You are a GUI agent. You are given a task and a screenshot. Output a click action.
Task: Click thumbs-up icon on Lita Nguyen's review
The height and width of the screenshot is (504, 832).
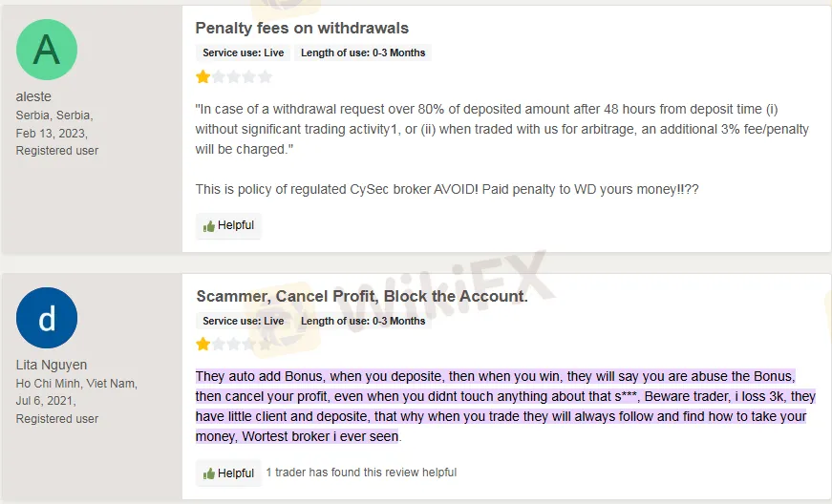point(209,473)
